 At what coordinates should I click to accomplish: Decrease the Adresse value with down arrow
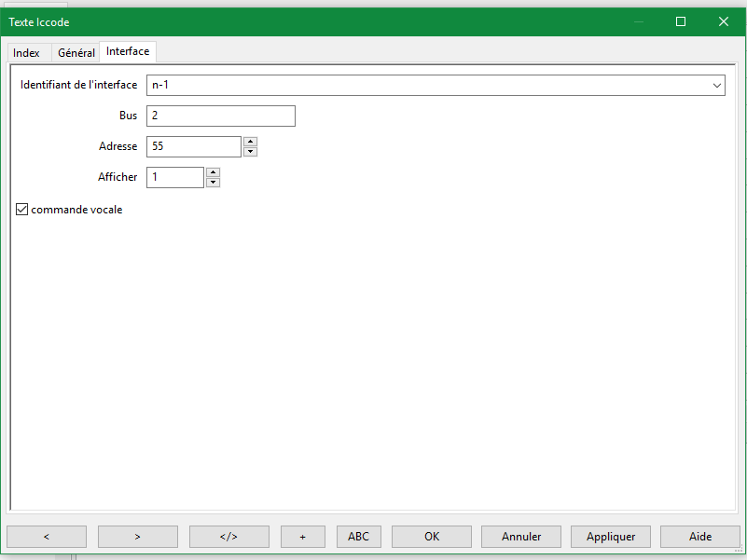click(250, 152)
